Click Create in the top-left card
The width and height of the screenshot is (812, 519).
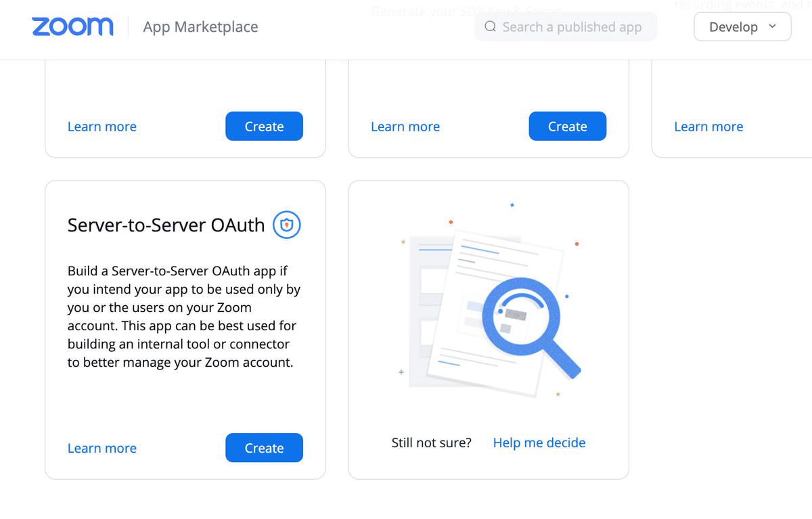point(264,127)
